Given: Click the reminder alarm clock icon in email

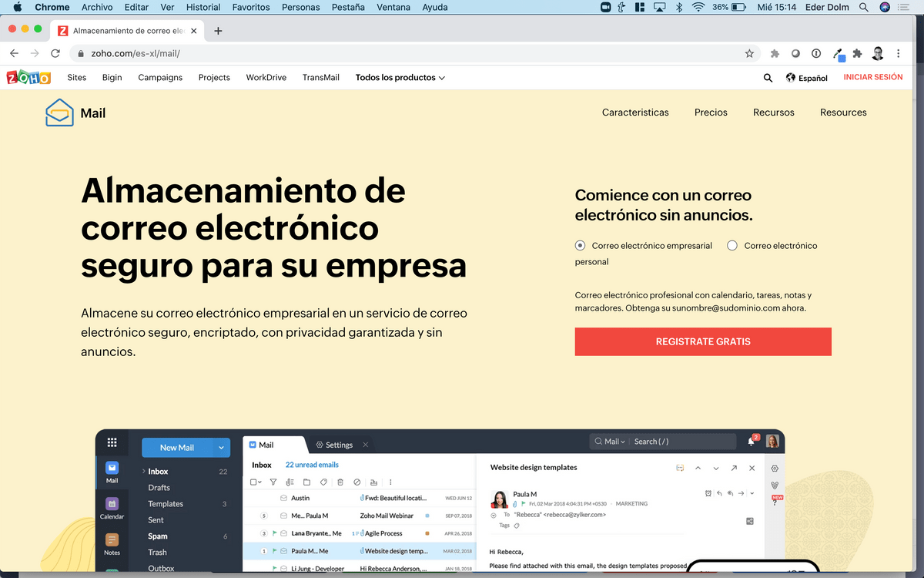Looking at the screenshot, I should [x=708, y=493].
